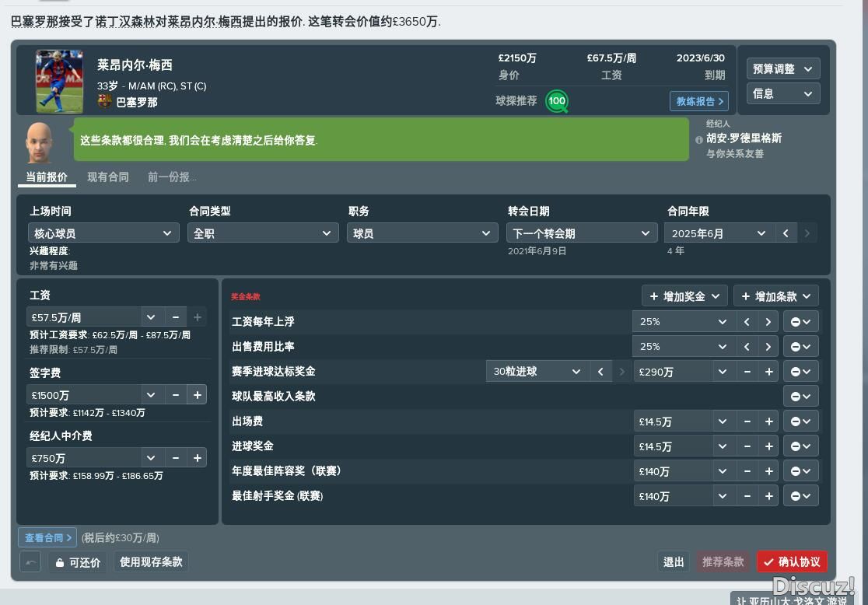Open remove menu for 最佳射手奖金 clause
868x605 pixels.
pyautogui.click(x=800, y=496)
